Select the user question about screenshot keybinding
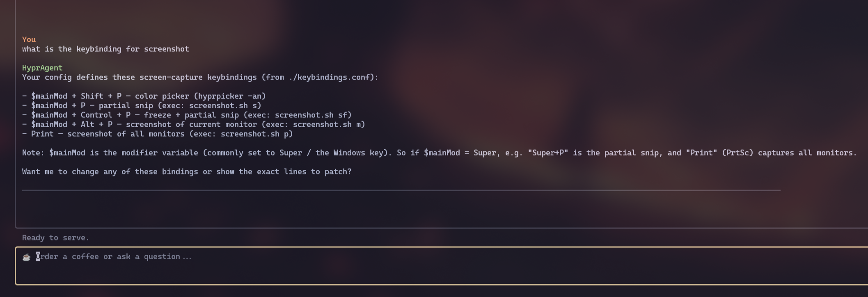 point(105,49)
